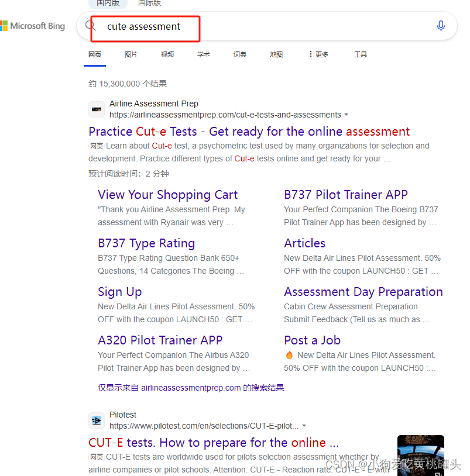Image resolution: width=470 pixels, height=476 pixels.
Task: Click the Microsoft Bing logo
Action: (33, 26)
